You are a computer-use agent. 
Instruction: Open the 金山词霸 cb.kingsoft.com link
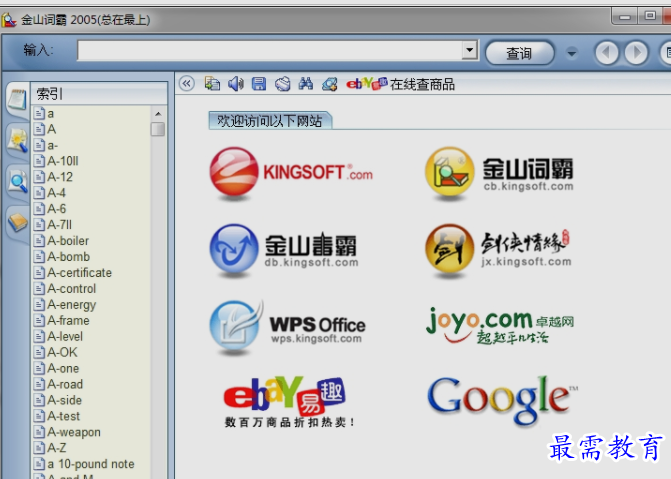[499, 173]
